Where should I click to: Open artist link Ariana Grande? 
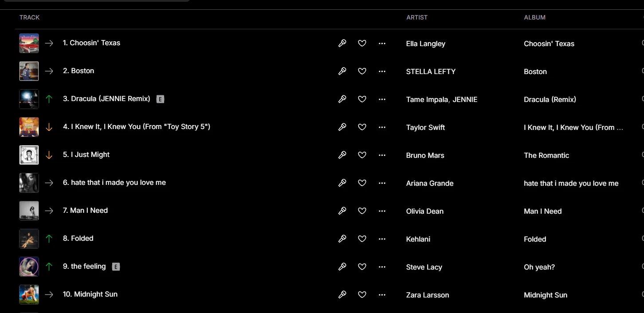pyautogui.click(x=430, y=183)
